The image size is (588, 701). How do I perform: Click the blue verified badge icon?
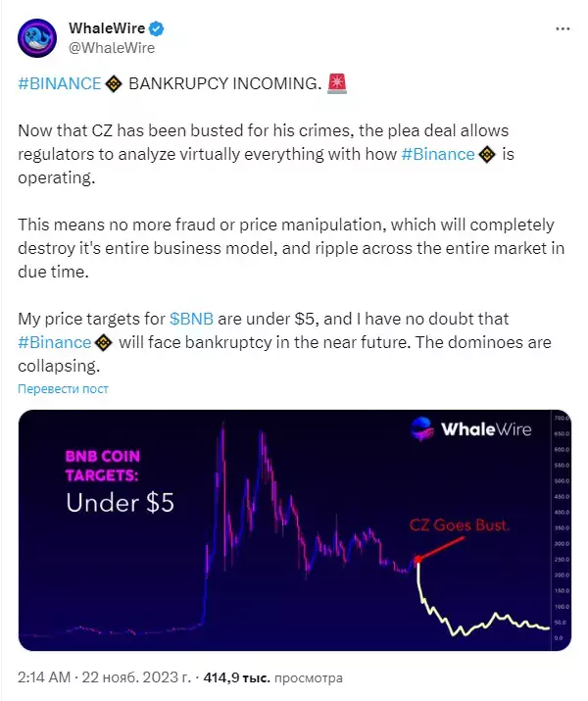[x=157, y=28]
